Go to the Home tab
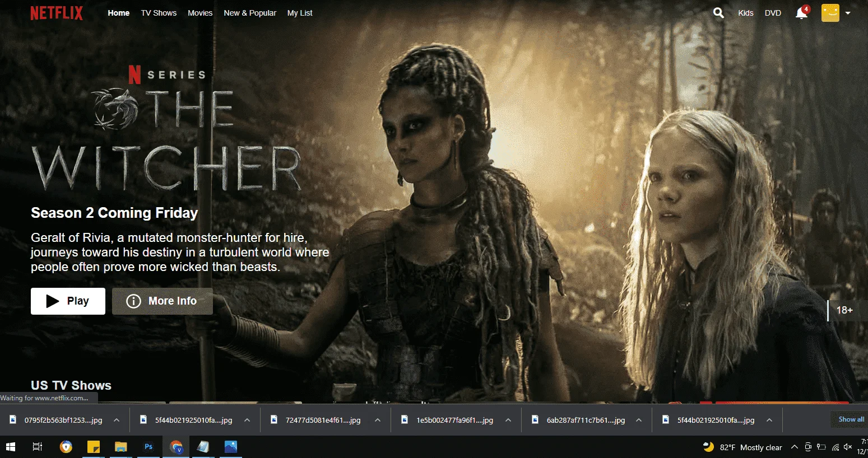The width and height of the screenshot is (868, 458). click(x=119, y=13)
